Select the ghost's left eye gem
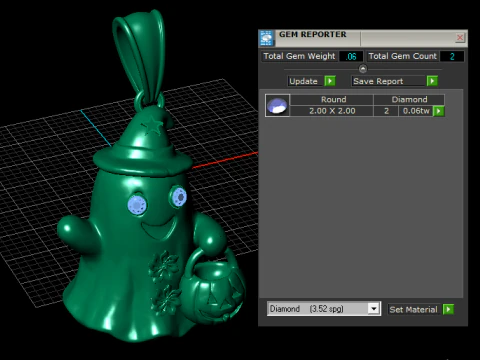The height and width of the screenshot is (360, 480). 137,205
